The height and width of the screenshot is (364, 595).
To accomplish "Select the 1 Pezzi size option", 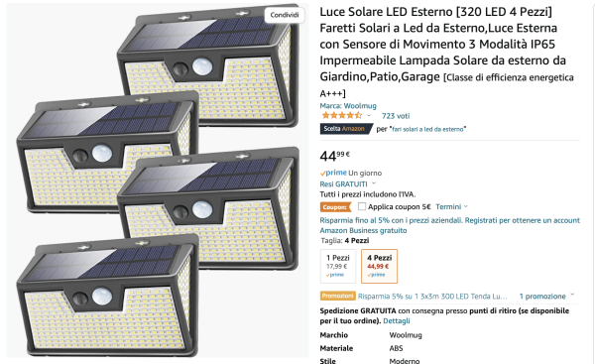I will click(338, 266).
